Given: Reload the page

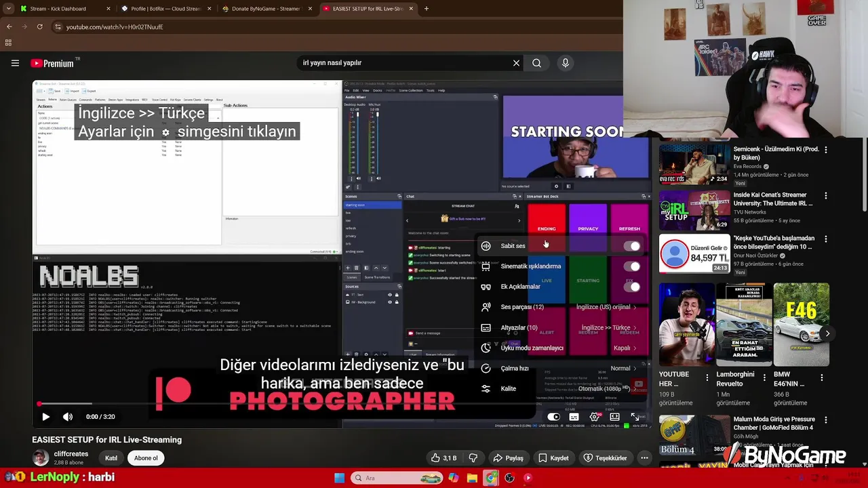Looking at the screenshot, I should click(40, 27).
